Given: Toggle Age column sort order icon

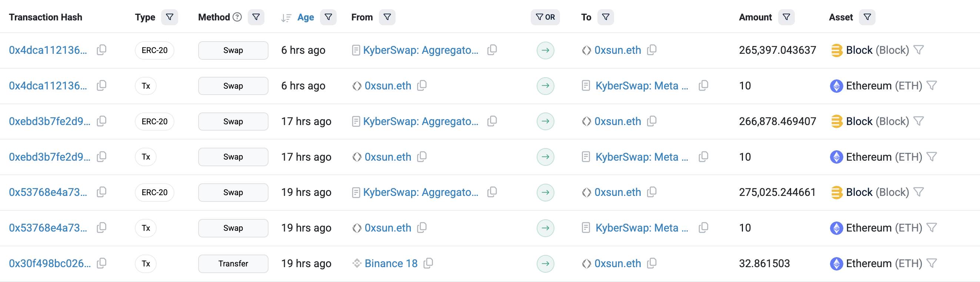Looking at the screenshot, I should point(286,17).
